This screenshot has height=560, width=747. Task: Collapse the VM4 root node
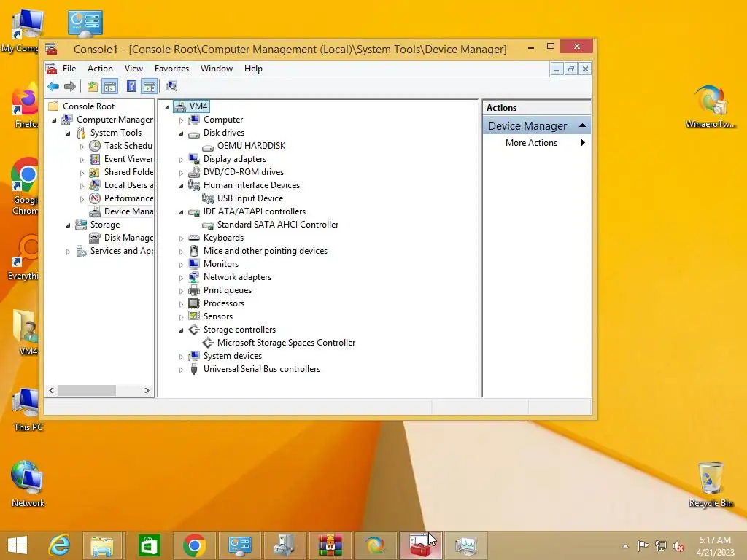point(167,107)
